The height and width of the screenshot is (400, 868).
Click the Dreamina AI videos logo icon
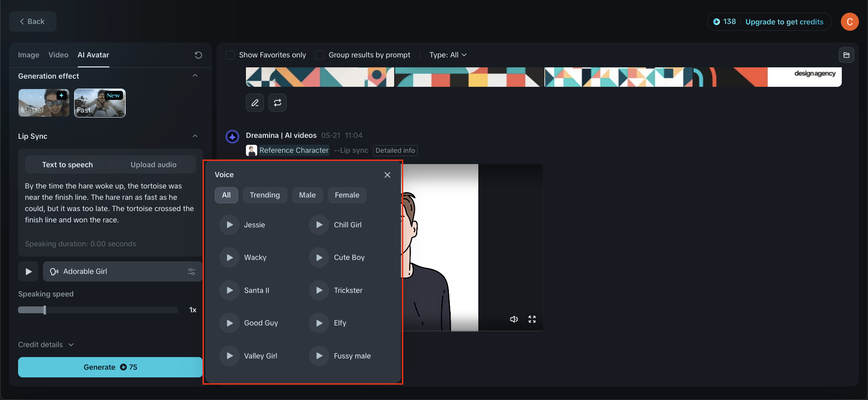[x=232, y=136]
